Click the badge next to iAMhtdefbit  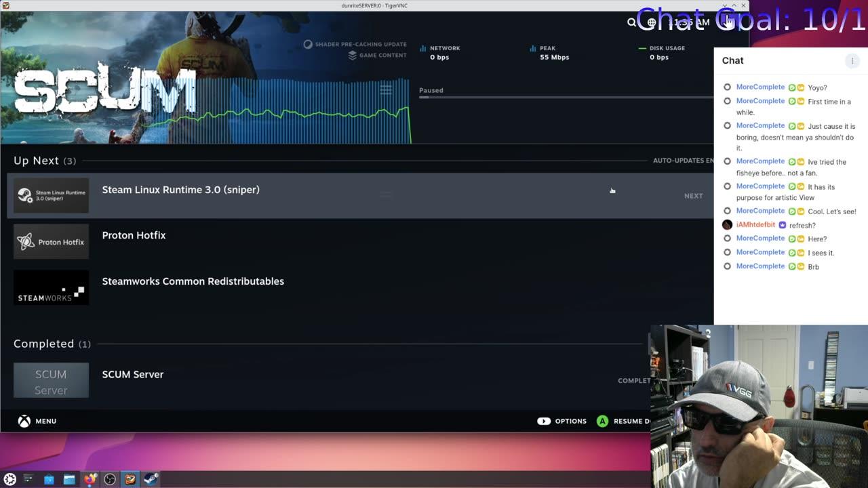click(x=782, y=225)
